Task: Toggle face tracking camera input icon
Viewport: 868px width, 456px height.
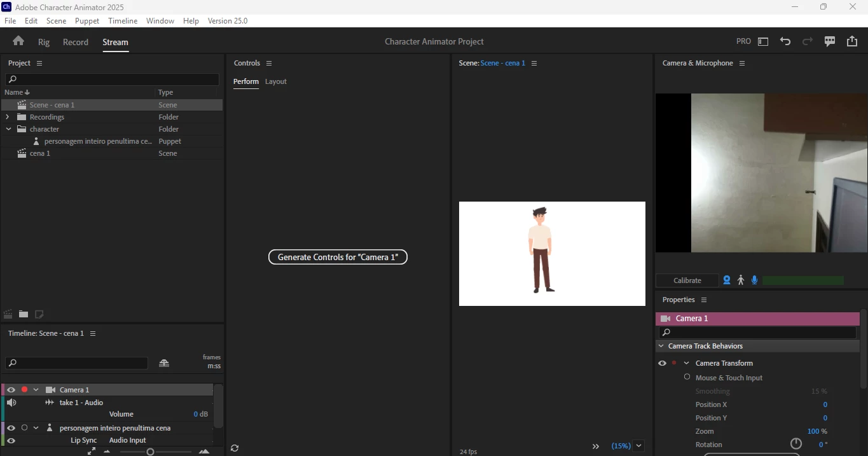Action: tap(727, 280)
